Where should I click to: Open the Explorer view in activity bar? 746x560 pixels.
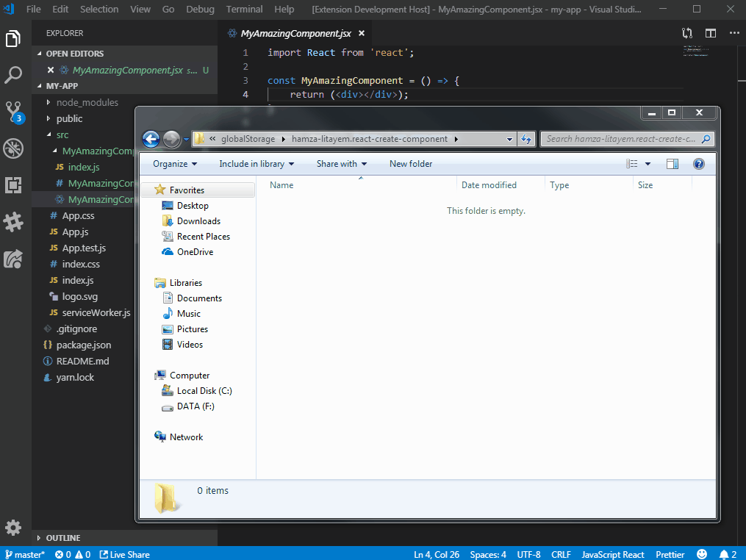click(x=13, y=39)
